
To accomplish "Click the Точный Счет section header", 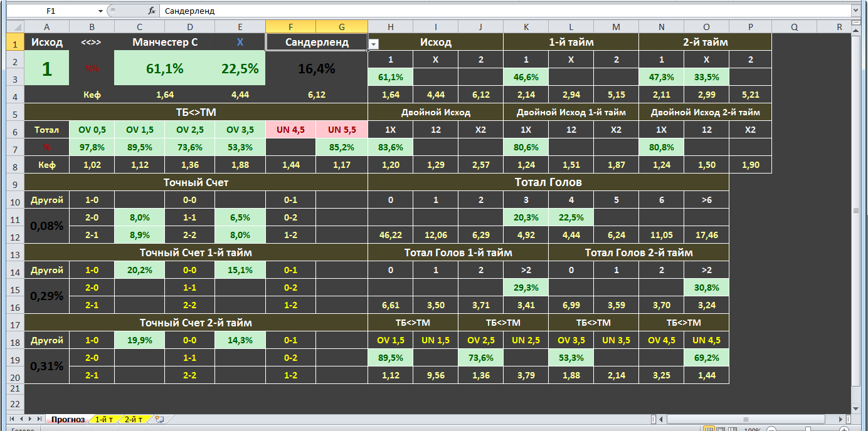I will (196, 182).
